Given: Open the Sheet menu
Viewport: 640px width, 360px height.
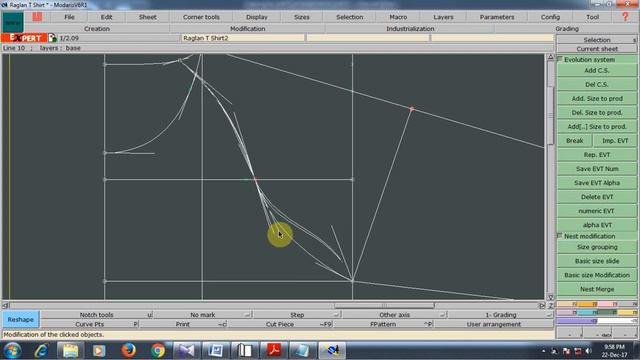Looking at the screenshot, I should [148, 17].
